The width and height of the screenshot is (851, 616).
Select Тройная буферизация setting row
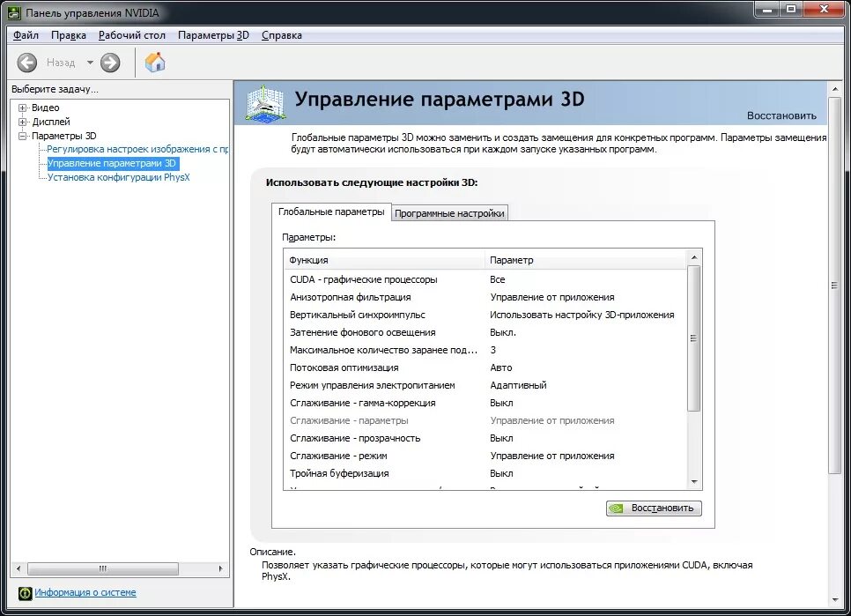tap(485, 473)
